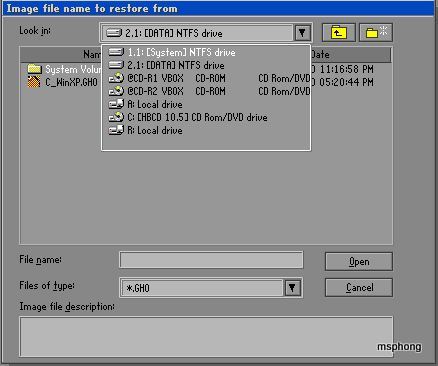This screenshot has width=438, height=366.
Task: Select A: Local drive entry
Action: [x=206, y=104]
